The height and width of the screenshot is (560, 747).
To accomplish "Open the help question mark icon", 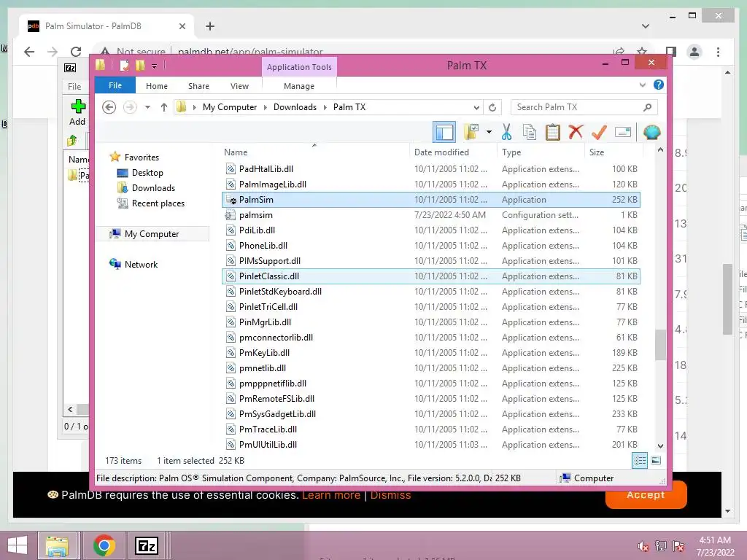I will point(659,85).
